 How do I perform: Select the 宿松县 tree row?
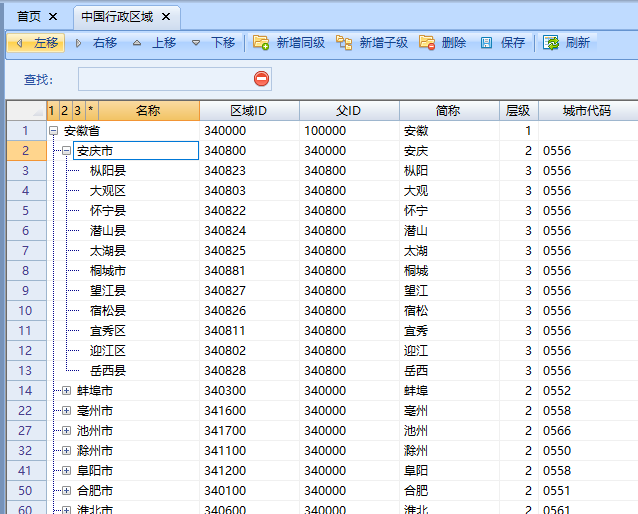pos(108,311)
